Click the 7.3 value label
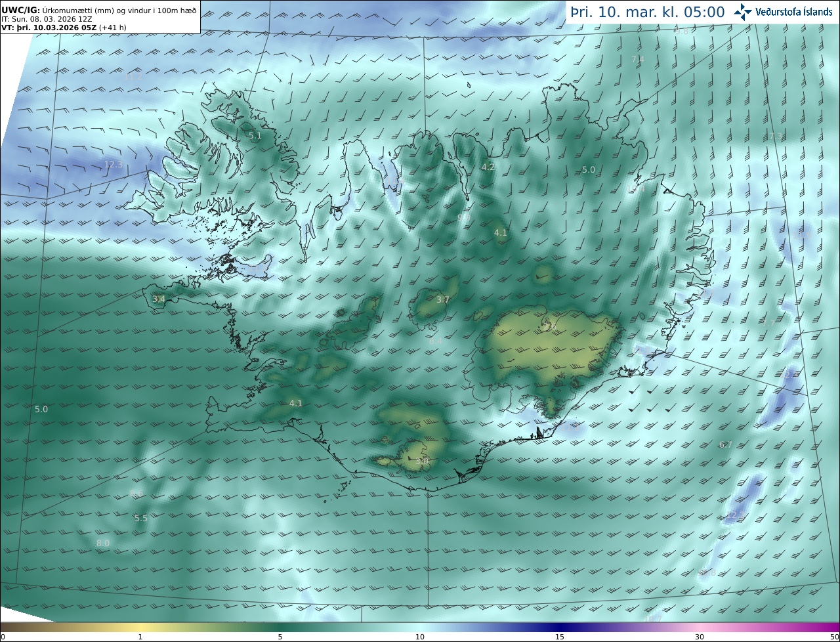 pos(775,136)
